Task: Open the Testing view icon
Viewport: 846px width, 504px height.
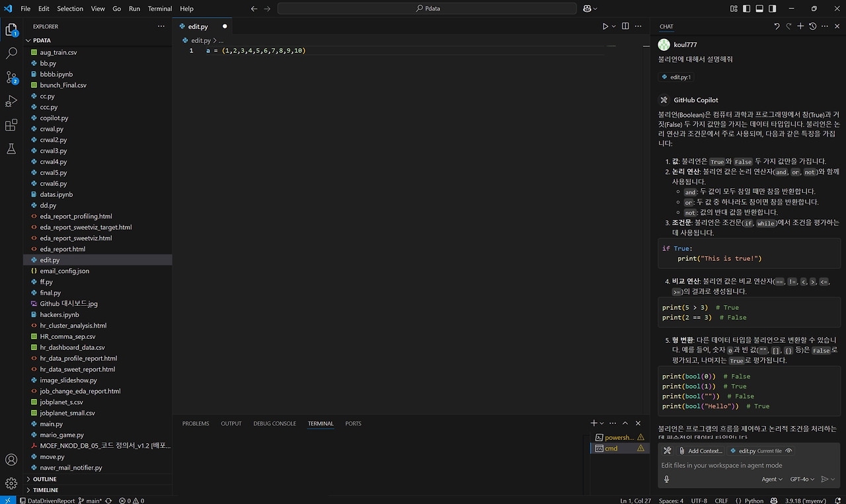Action: pos(11,149)
